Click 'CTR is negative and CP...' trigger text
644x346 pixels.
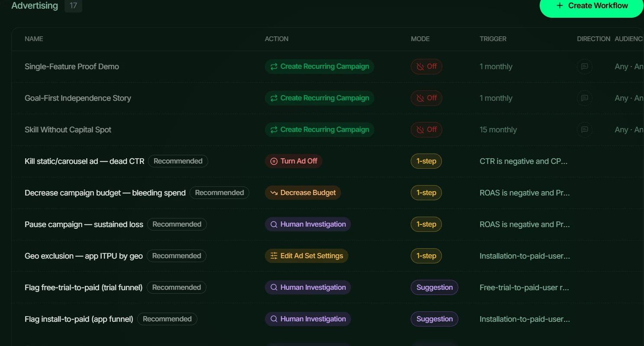click(523, 161)
